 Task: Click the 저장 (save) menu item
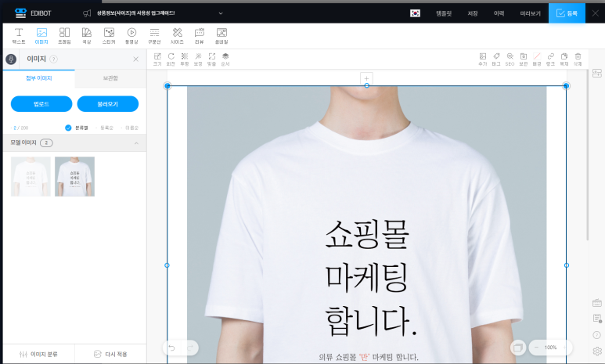(473, 13)
